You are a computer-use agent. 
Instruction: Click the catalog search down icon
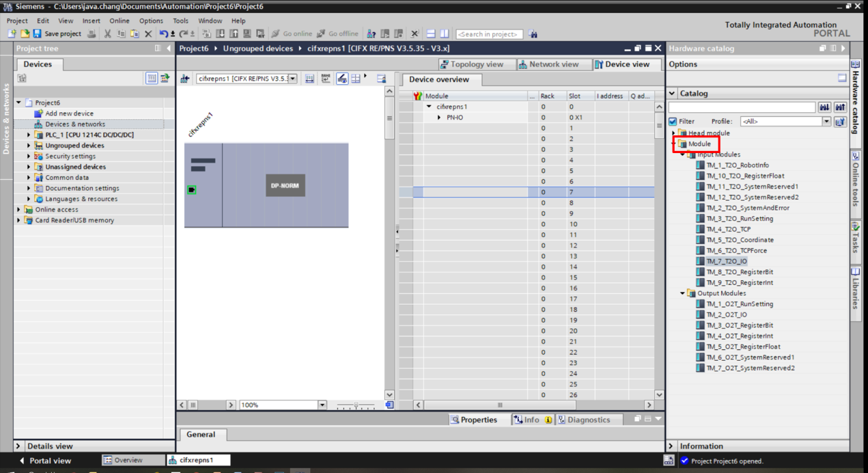pos(825,107)
